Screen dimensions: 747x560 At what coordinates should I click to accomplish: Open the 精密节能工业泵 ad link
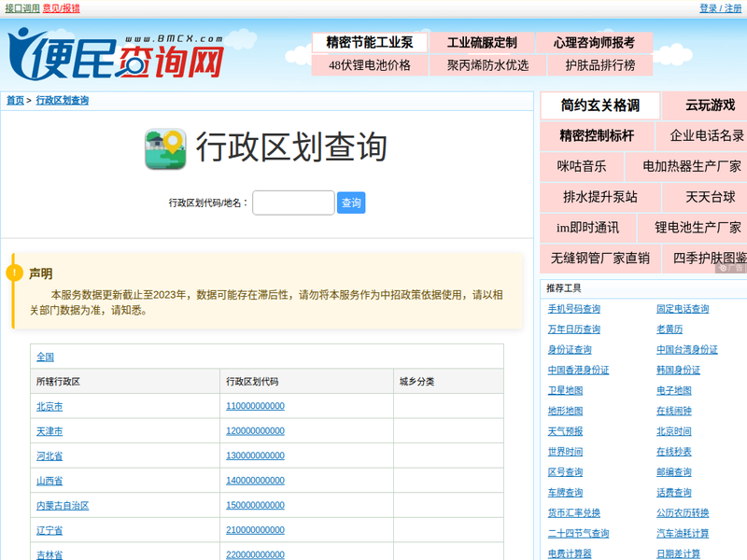370,42
